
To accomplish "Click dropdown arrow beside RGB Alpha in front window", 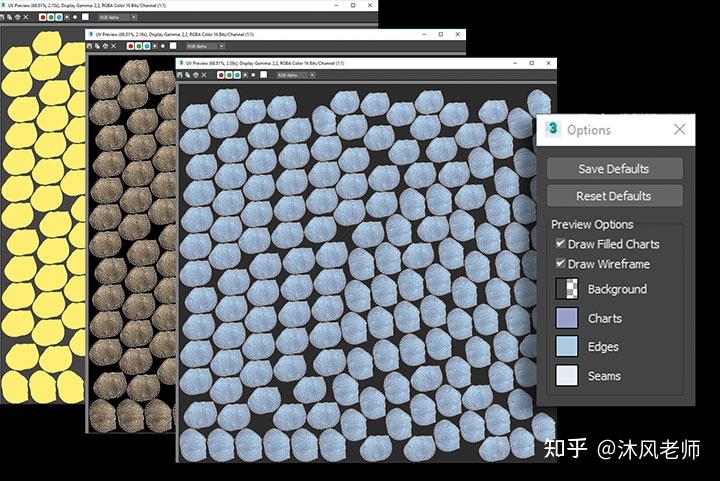I will tap(312, 75).
